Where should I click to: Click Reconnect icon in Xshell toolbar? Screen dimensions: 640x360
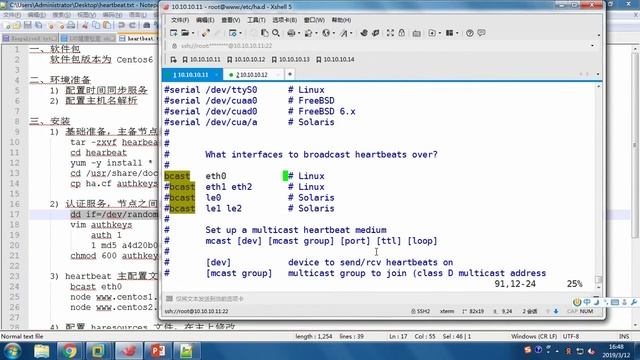pyautogui.click(x=206, y=33)
